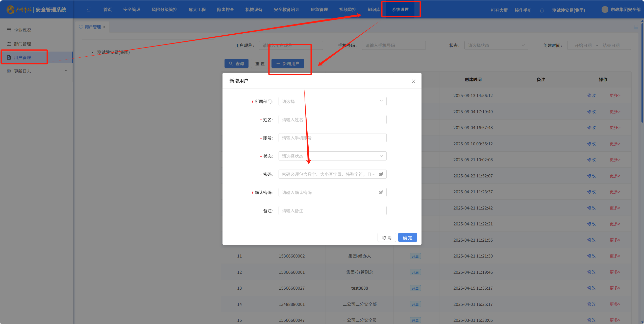This screenshot has width=644, height=324.
Task: Click the 取消 button
Action: tap(386, 238)
